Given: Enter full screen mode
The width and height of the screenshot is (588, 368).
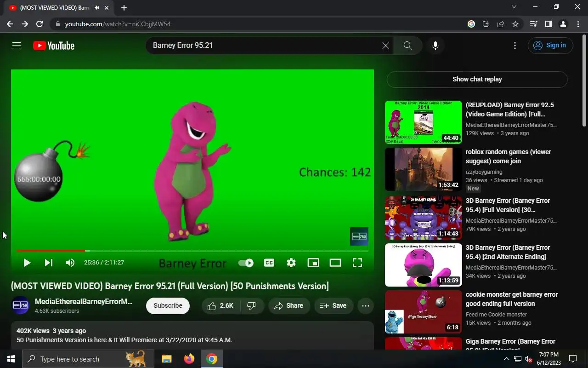Looking at the screenshot, I should tap(357, 263).
